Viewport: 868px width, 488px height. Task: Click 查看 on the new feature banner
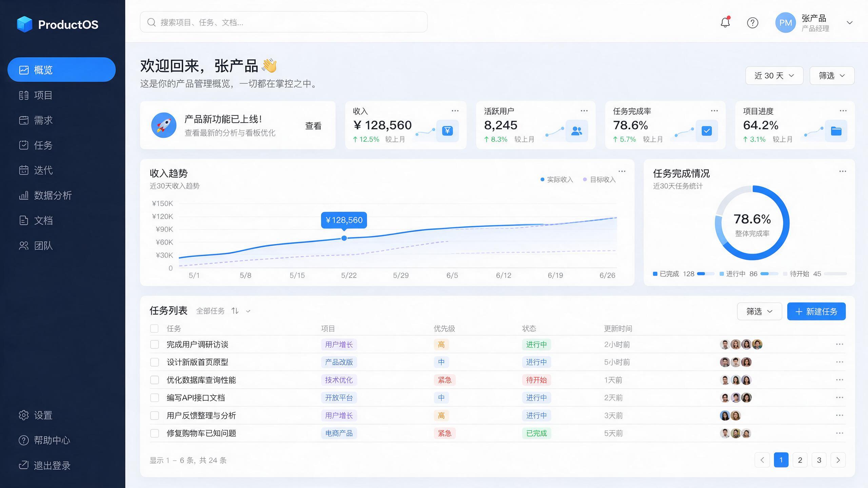tap(313, 126)
